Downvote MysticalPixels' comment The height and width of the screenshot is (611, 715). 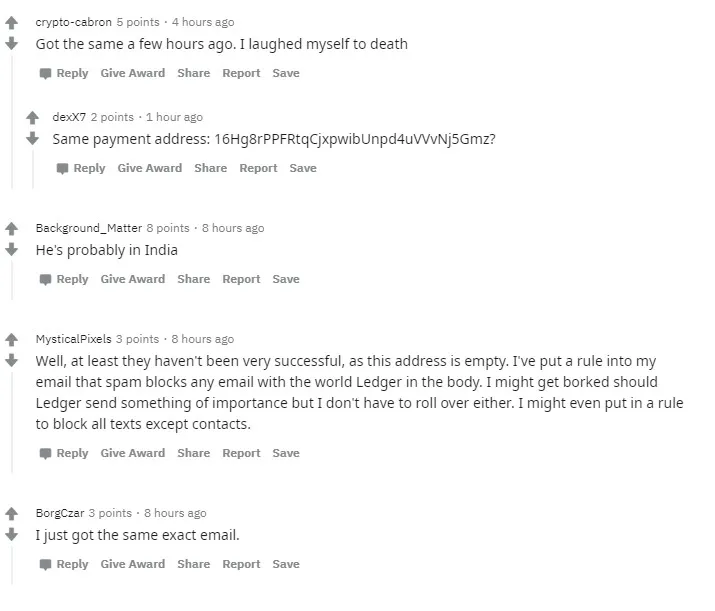(x=11, y=360)
